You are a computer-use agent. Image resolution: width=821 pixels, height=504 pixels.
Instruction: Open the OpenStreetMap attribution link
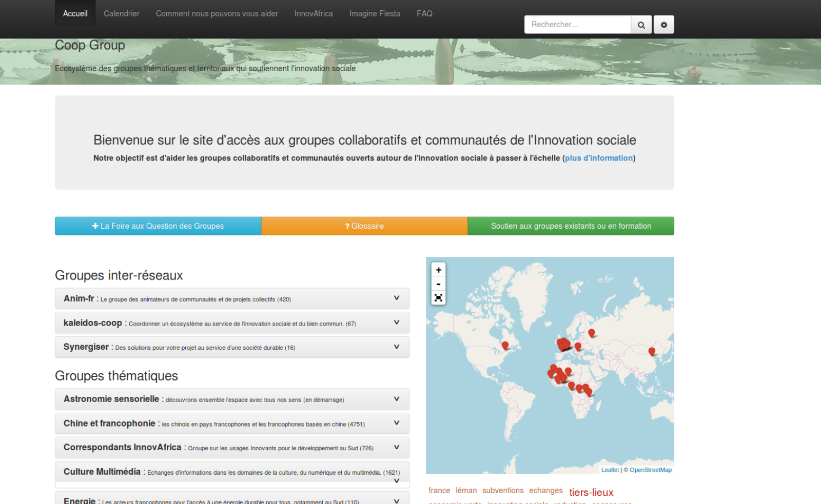tap(650, 470)
